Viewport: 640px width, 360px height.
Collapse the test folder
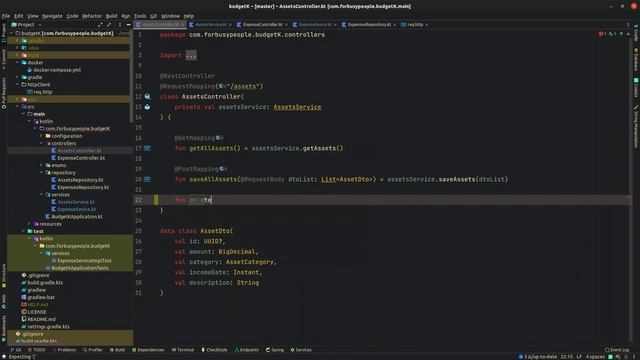(24, 231)
